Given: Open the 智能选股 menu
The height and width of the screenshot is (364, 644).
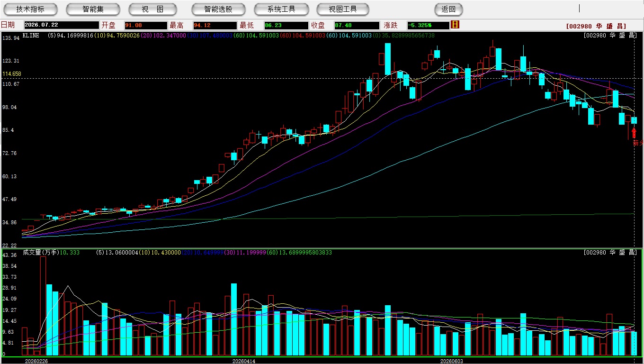Looking at the screenshot, I should pyautogui.click(x=218, y=9).
